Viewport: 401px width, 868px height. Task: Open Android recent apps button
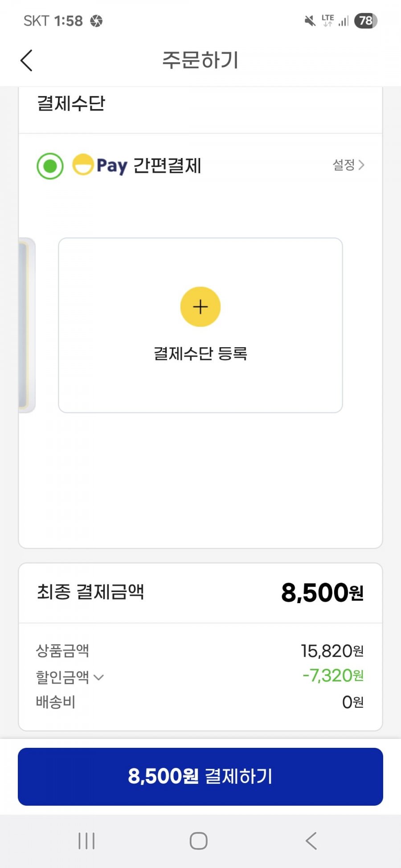click(x=86, y=841)
